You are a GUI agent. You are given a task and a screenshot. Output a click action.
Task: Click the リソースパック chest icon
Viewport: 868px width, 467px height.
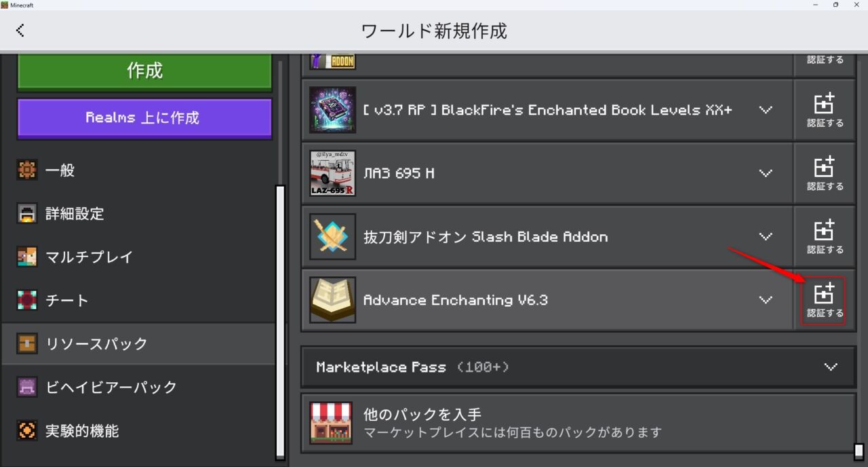pyautogui.click(x=27, y=343)
